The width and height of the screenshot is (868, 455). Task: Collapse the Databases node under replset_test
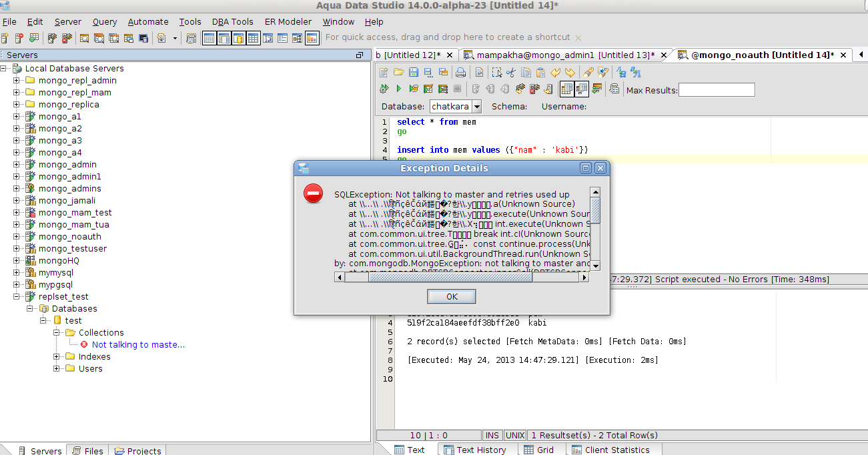point(30,308)
